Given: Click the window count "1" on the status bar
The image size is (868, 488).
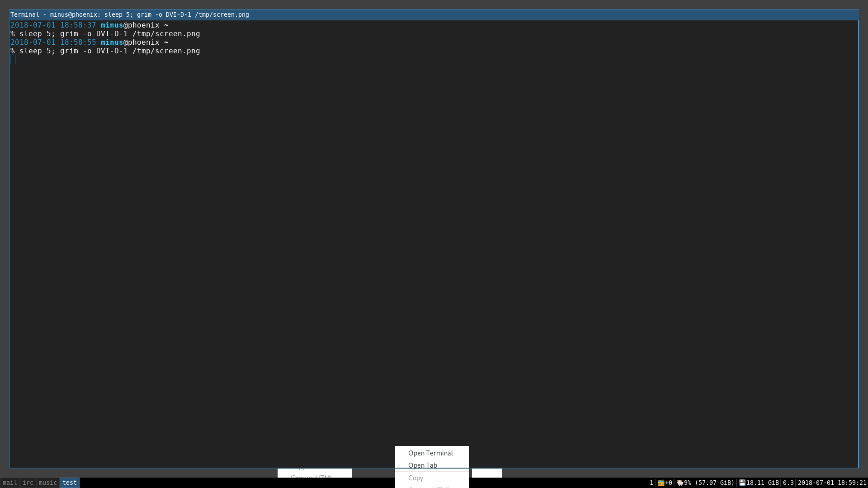Looking at the screenshot, I should tap(651, 483).
